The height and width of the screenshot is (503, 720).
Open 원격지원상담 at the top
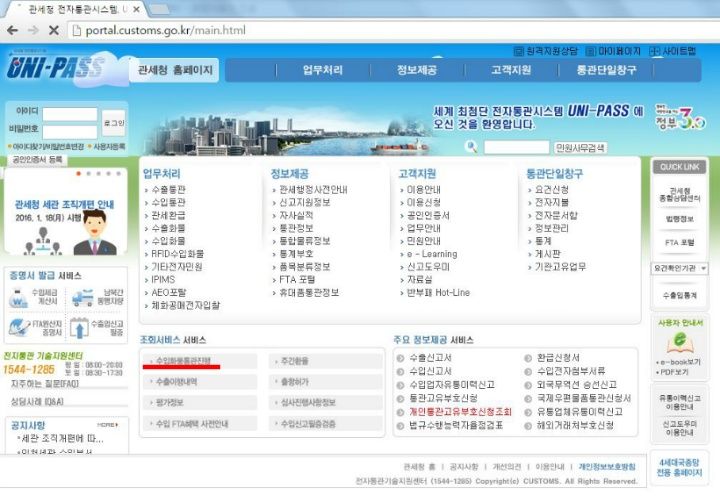[546, 51]
